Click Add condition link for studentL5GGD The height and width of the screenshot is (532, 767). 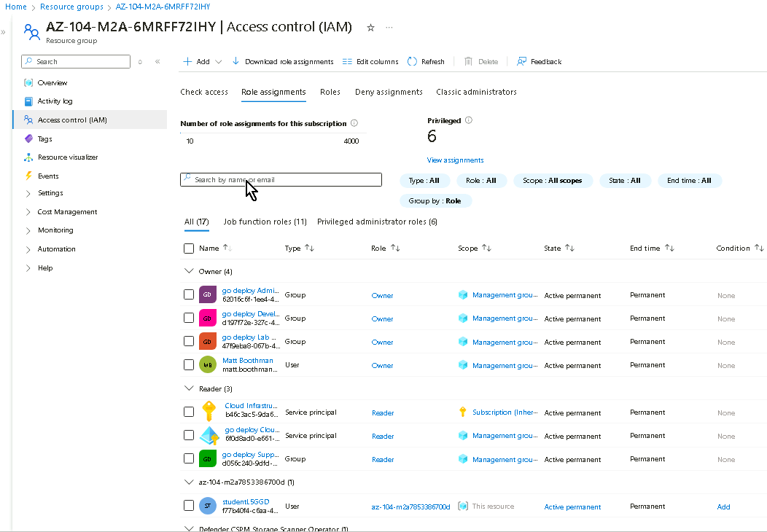point(723,506)
